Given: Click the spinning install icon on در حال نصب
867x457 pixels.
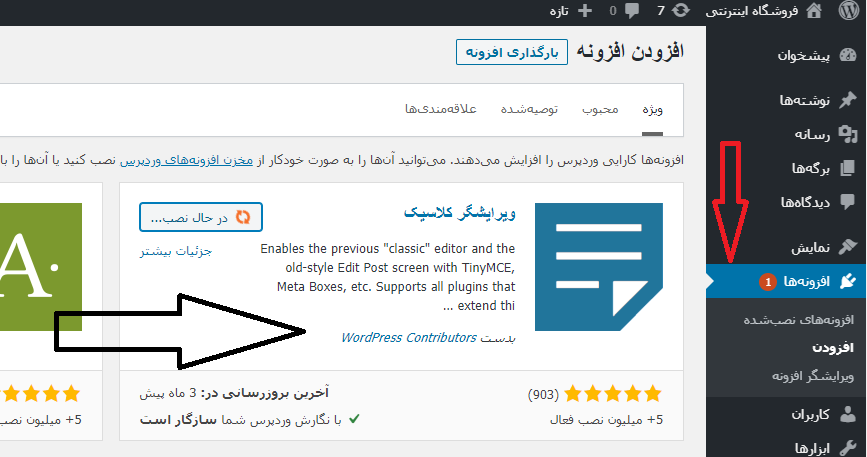Looking at the screenshot, I should [x=243, y=217].
